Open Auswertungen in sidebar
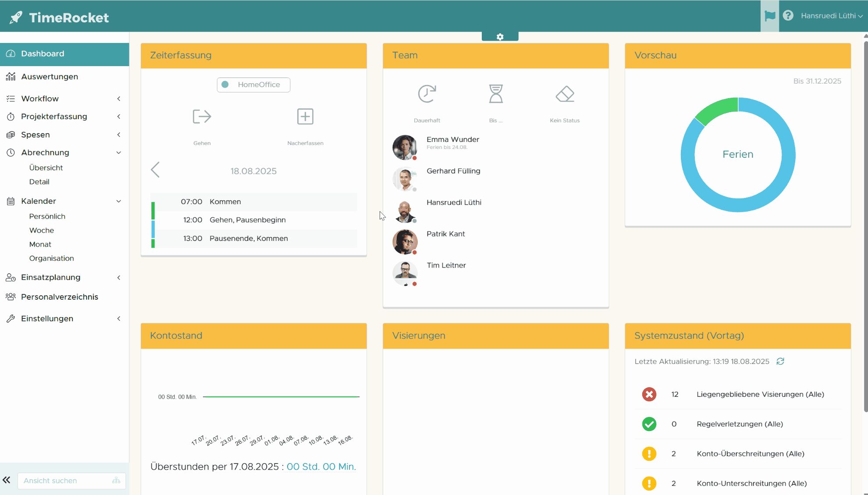Image resolution: width=868 pixels, height=495 pixels. coord(50,77)
